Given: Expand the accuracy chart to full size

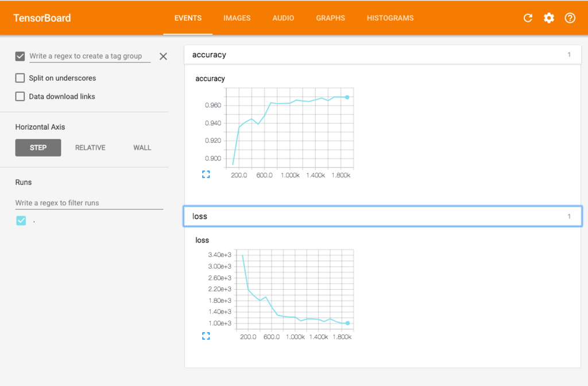Looking at the screenshot, I should click(x=206, y=174).
